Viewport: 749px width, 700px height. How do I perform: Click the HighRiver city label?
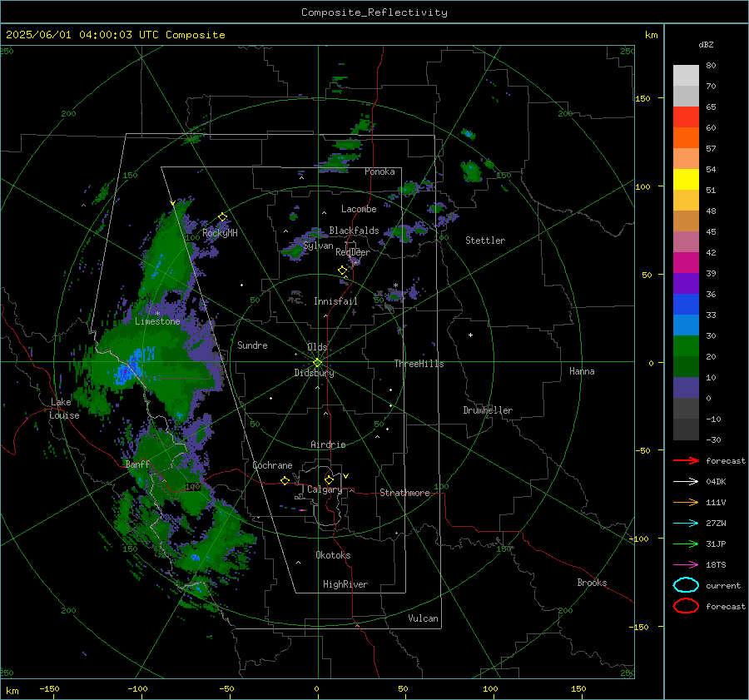[345, 584]
